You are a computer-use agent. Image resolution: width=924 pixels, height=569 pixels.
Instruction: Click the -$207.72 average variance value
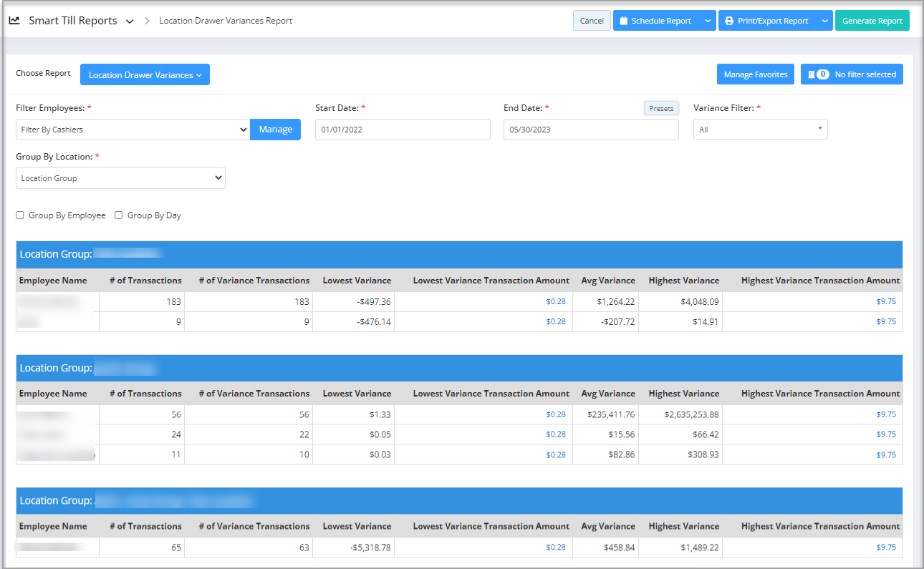619,321
